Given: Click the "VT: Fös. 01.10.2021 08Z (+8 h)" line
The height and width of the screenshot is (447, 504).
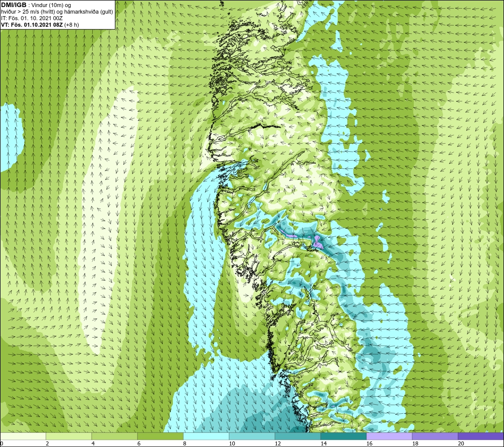Looking at the screenshot, I should click(x=40, y=25).
